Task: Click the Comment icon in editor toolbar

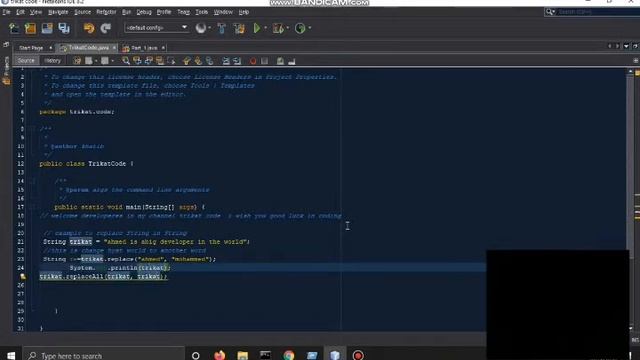Action: (x=280, y=61)
